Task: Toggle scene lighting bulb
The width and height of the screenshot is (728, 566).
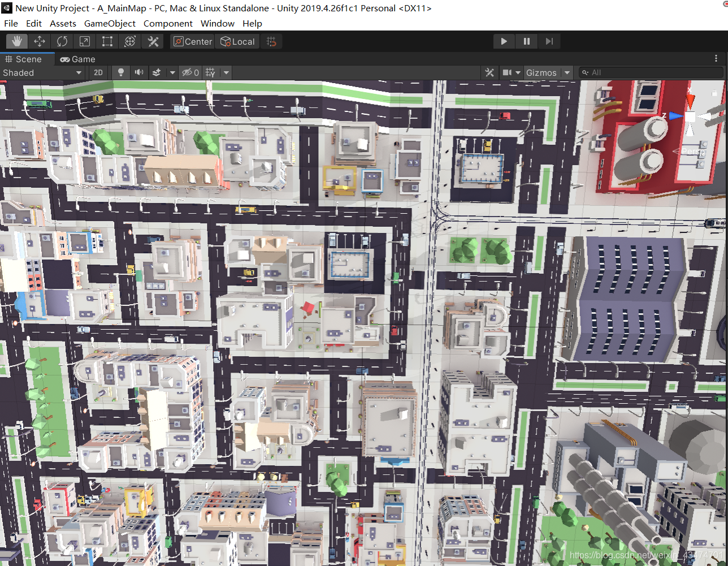Action: 120,72
